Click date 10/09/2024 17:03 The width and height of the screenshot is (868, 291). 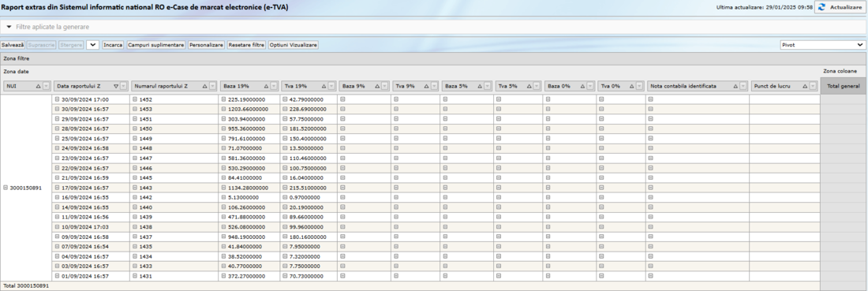(x=84, y=227)
